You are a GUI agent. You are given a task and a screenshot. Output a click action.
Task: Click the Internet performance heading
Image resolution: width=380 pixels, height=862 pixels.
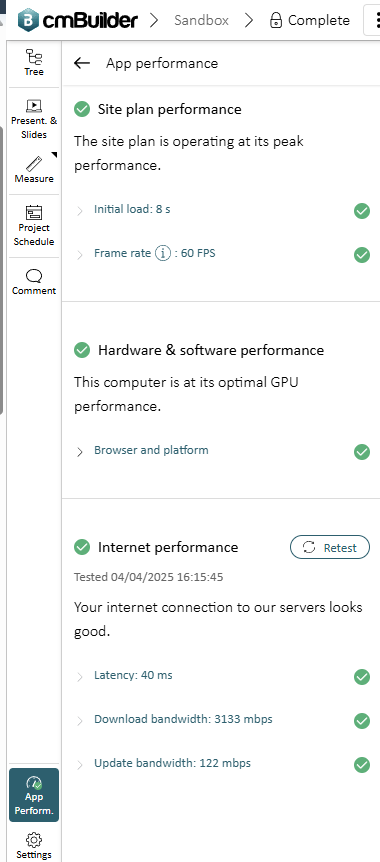[168, 548]
